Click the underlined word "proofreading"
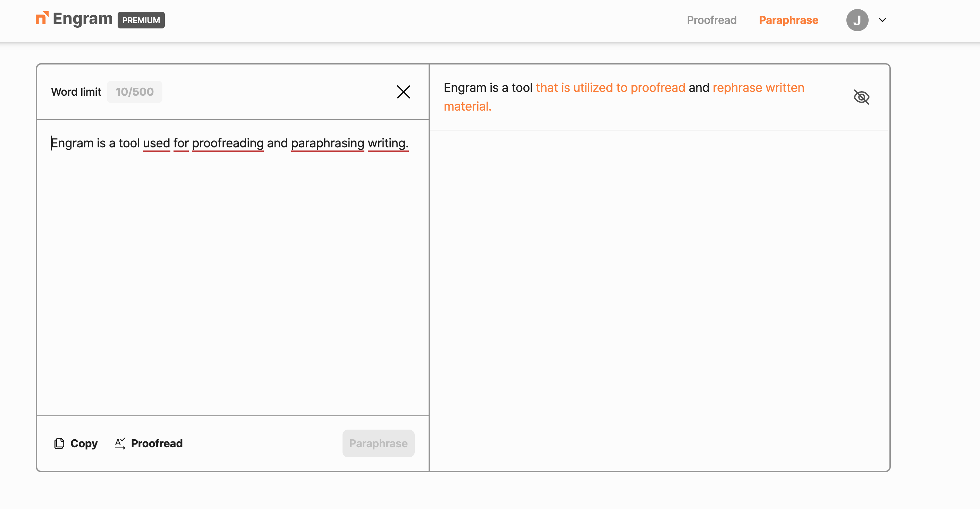This screenshot has width=980, height=509. (228, 143)
